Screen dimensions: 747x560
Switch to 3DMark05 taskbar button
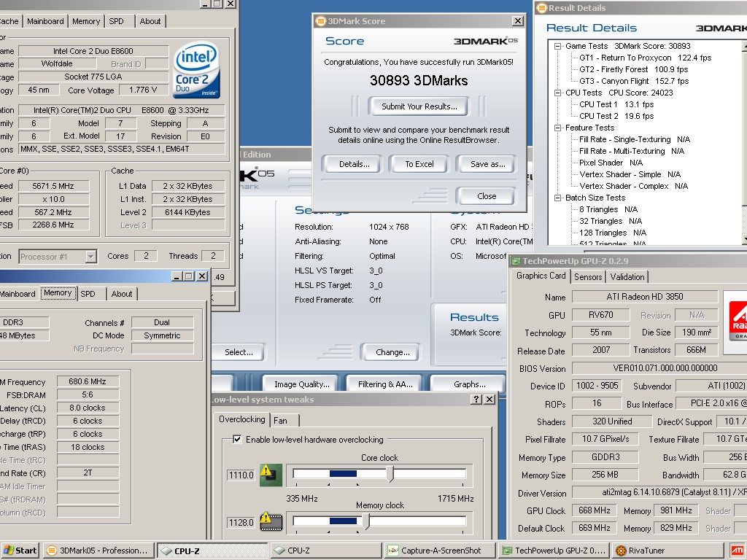pos(98,551)
